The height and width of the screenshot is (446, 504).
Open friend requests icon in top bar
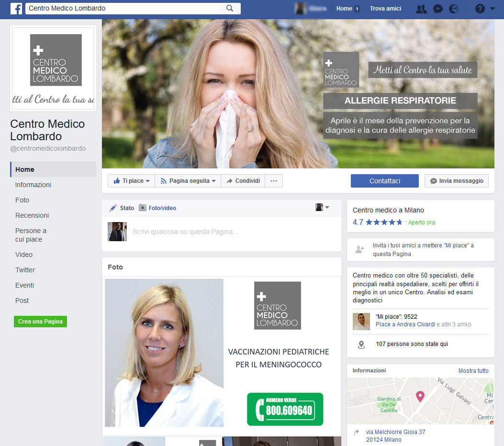click(x=421, y=9)
